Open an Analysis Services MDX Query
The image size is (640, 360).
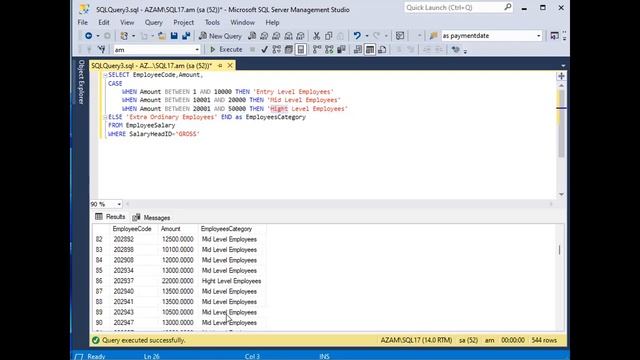[x=264, y=36]
